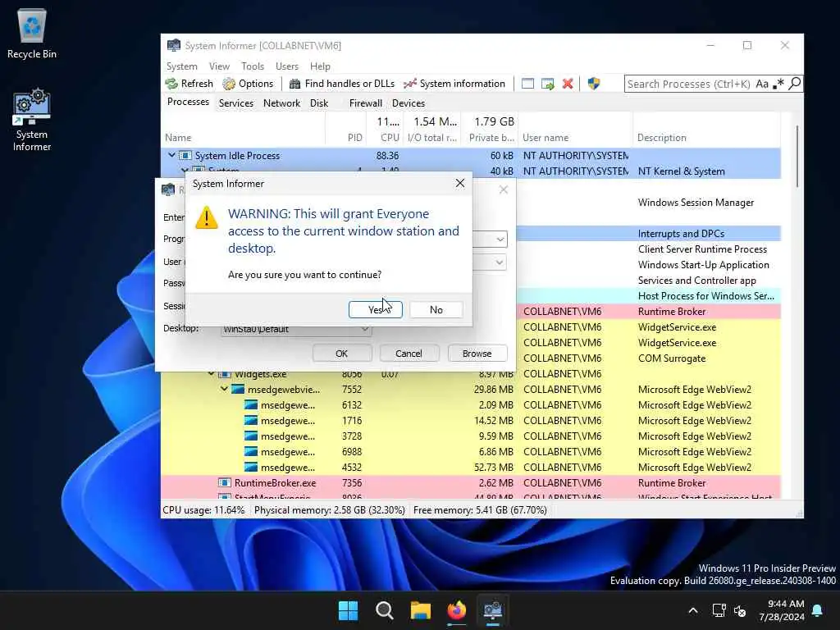The image size is (840, 630).
Task: Confirm the warning with Yes
Action: [376, 309]
